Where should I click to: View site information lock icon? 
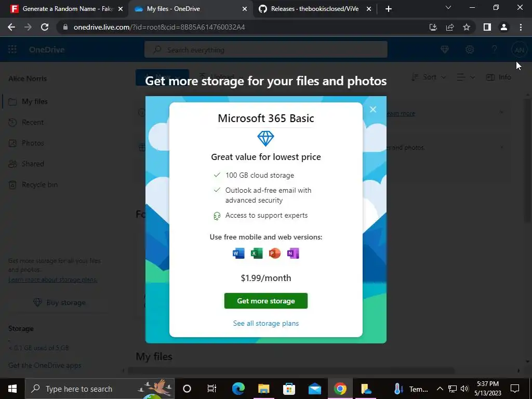point(65,27)
